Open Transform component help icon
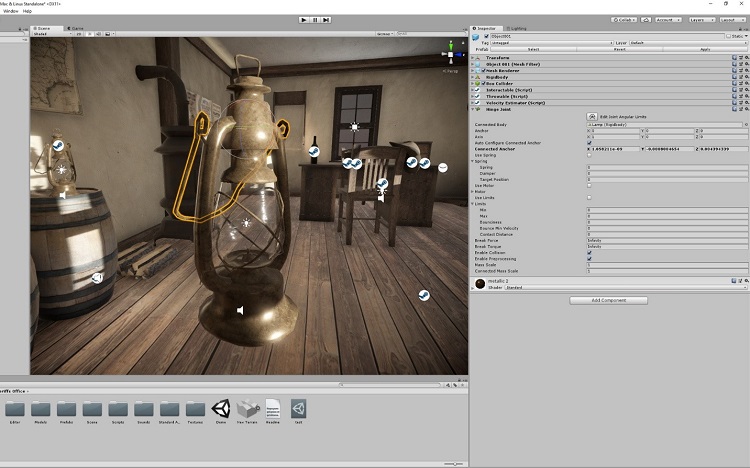 734,57
